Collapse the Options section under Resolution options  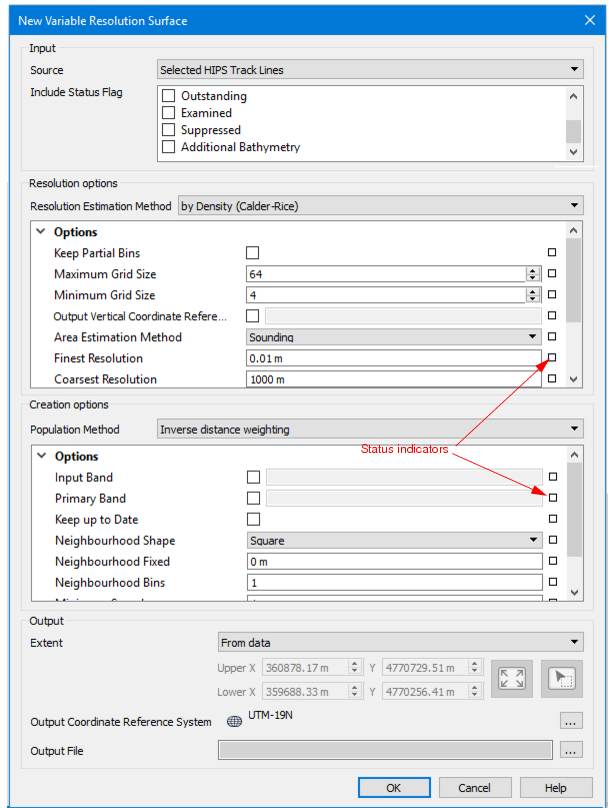(x=41, y=232)
